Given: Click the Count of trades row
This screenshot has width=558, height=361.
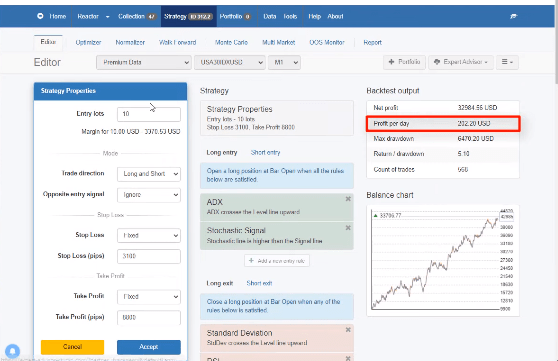Looking at the screenshot, I should 443,170.
